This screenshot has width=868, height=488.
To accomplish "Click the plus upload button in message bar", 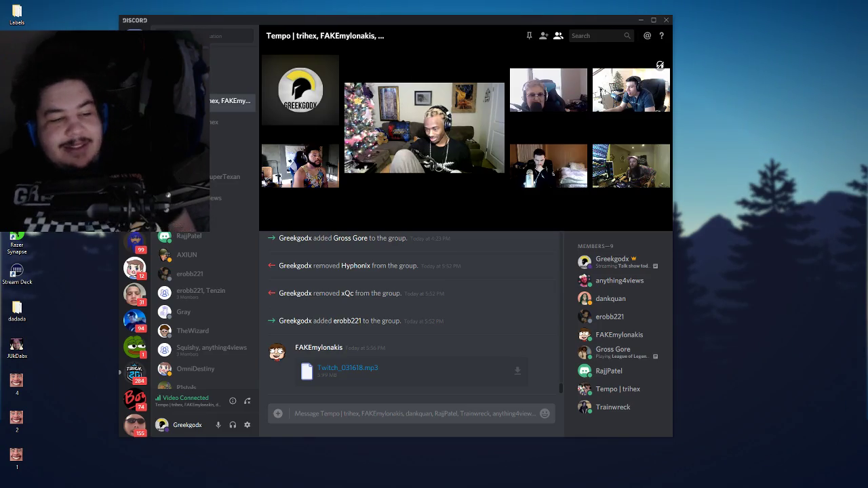I will (x=278, y=413).
